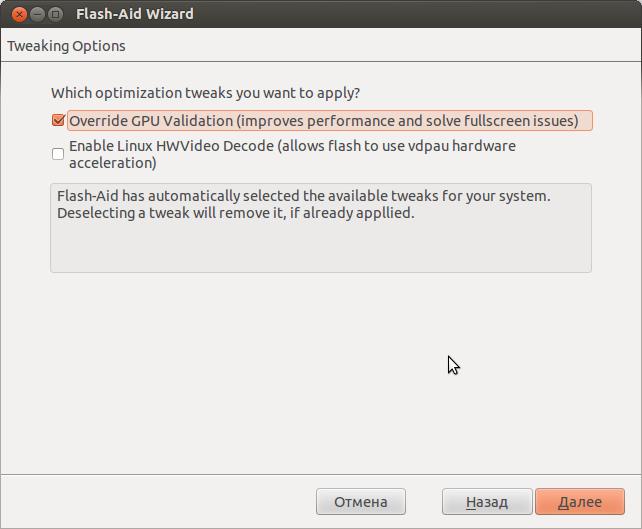
Task: Cancel the wizard with Отмена
Action: click(361, 502)
